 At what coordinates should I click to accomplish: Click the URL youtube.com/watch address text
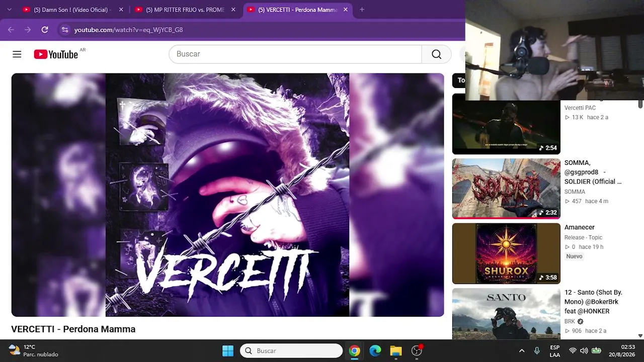tap(128, 30)
